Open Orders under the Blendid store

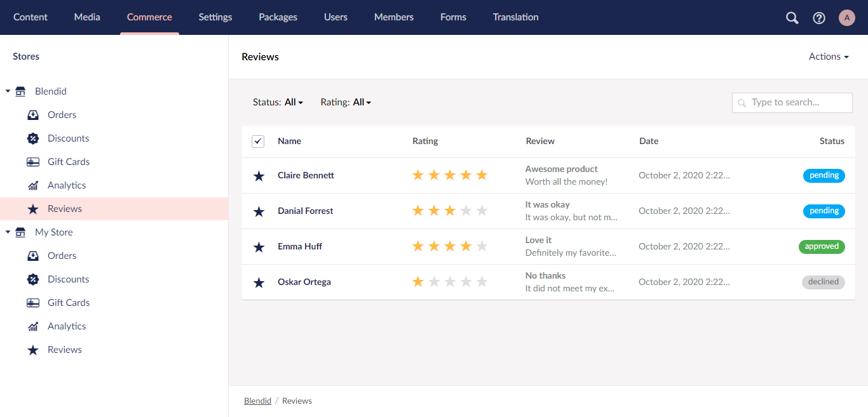coord(60,114)
